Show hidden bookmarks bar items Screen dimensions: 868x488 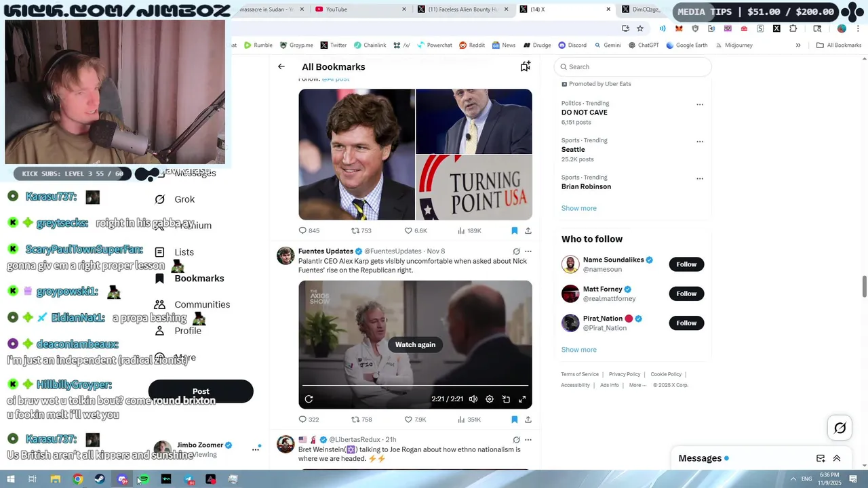click(x=797, y=45)
